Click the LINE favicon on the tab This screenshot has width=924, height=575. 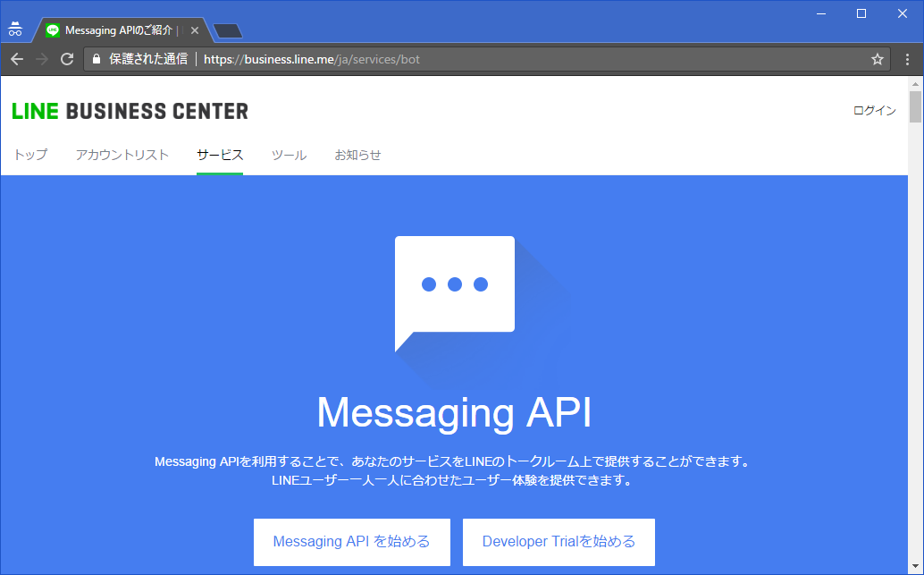tap(53, 30)
